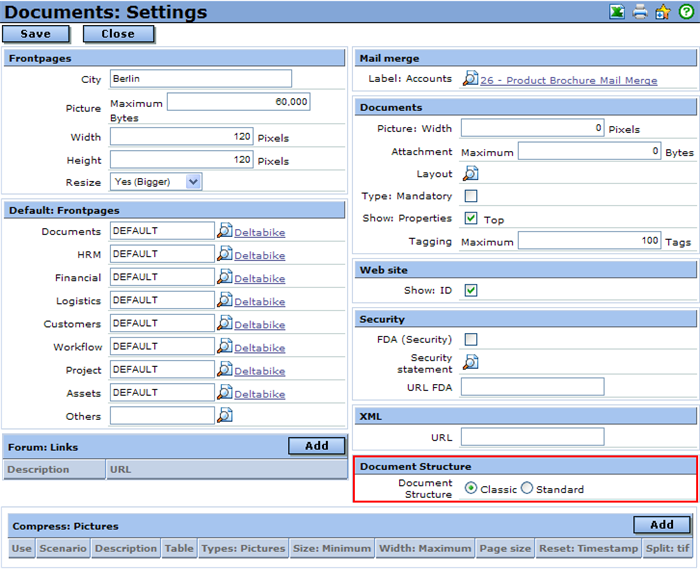Enable Type: Mandatory checkbox
The image size is (700, 569).
(471, 195)
